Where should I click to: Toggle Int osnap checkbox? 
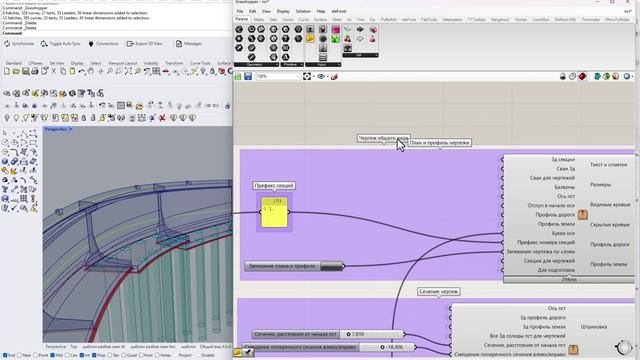click(81, 356)
